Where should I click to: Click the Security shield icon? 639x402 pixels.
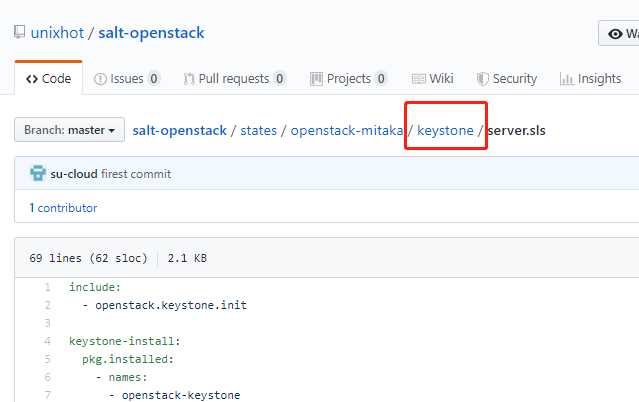click(x=483, y=79)
